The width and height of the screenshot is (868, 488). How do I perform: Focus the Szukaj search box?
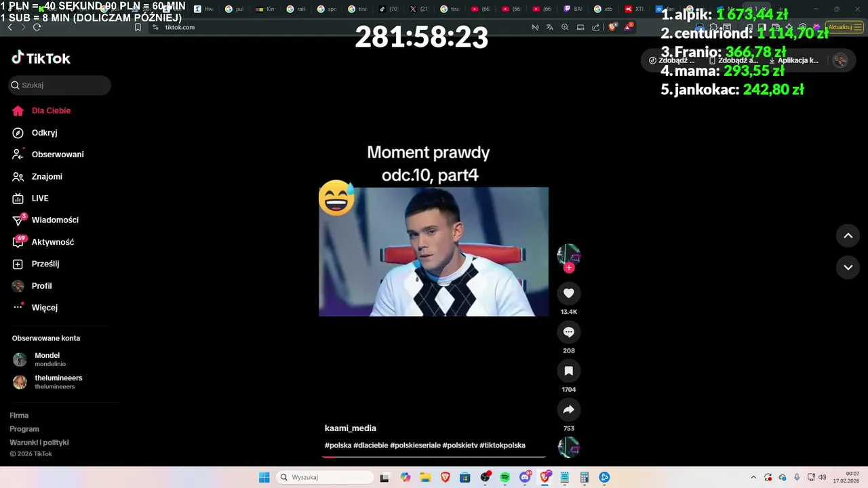tap(60, 85)
